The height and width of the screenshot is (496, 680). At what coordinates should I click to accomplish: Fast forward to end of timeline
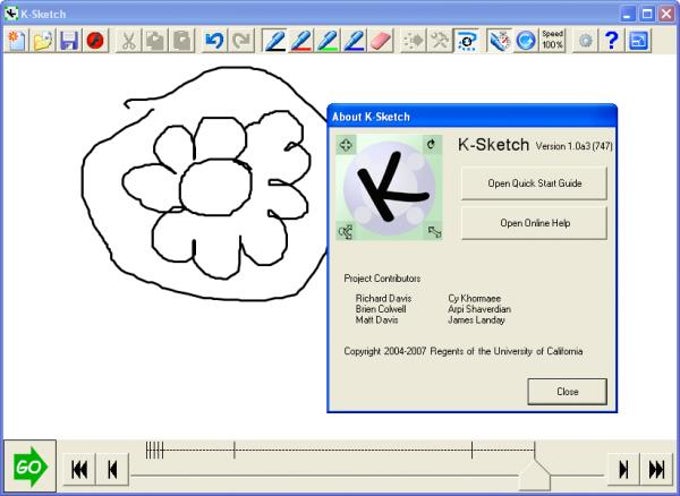click(657, 469)
